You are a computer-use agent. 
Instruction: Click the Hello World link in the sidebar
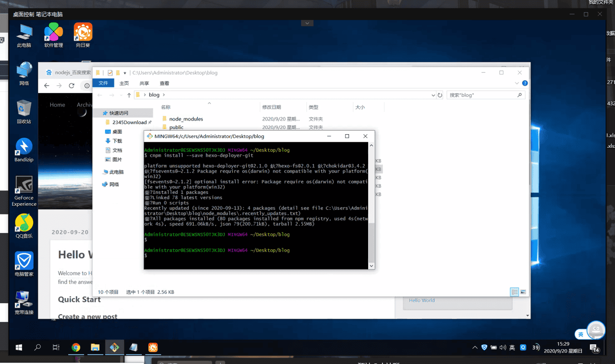422,300
